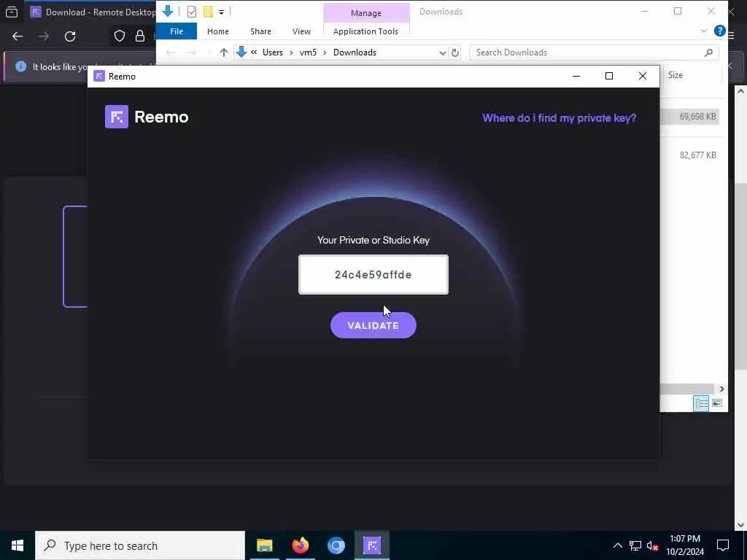Open Customize Quick Access Toolbar dropdown
747x560 pixels.
[x=222, y=12]
